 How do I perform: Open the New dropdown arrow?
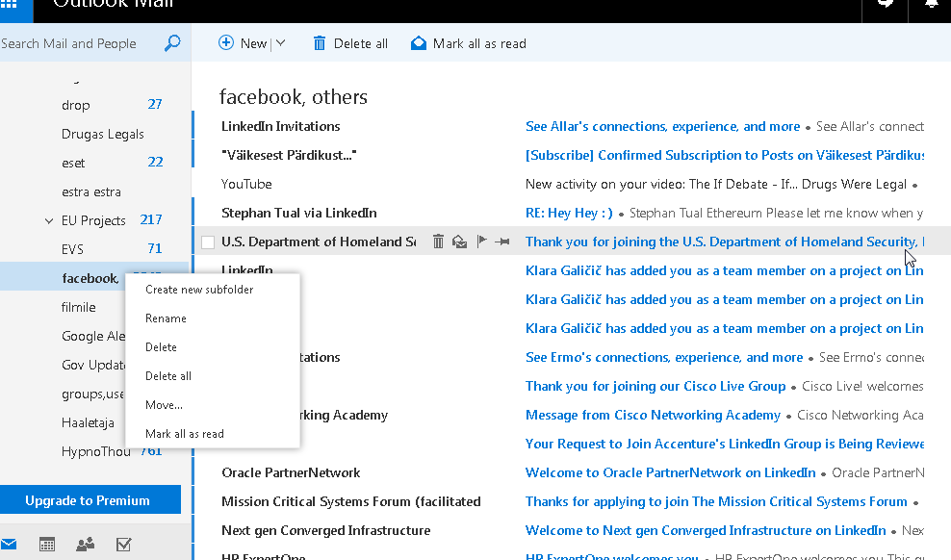click(x=280, y=43)
